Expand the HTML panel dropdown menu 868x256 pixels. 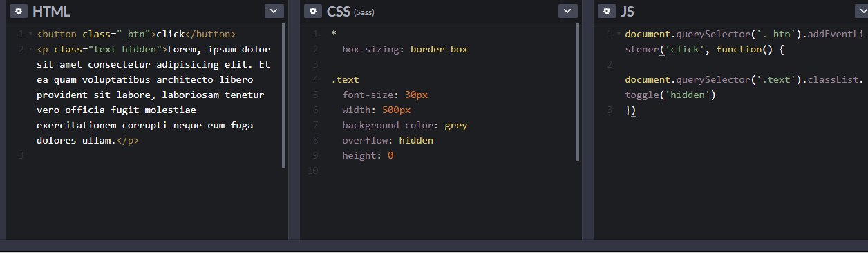pyautogui.click(x=274, y=11)
